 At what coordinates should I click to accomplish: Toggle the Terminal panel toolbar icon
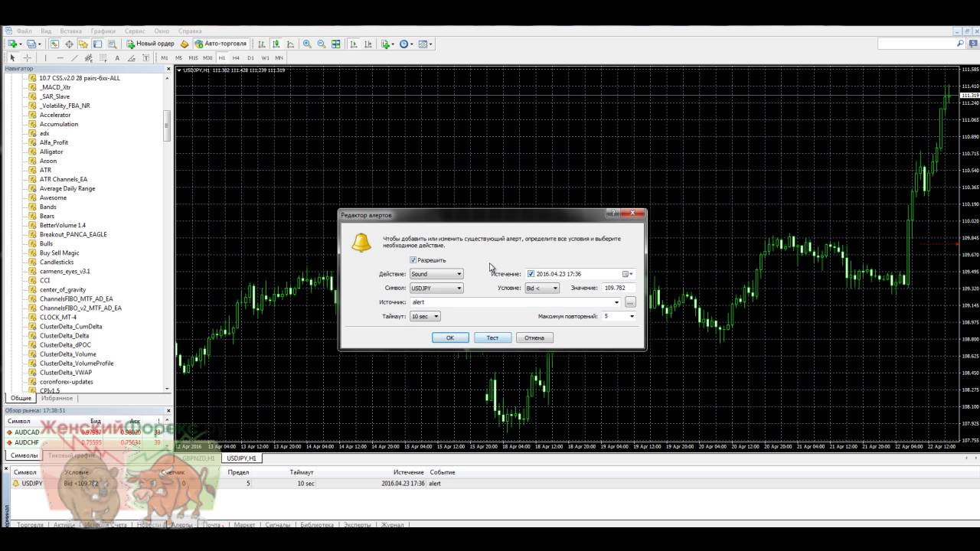click(97, 44)
